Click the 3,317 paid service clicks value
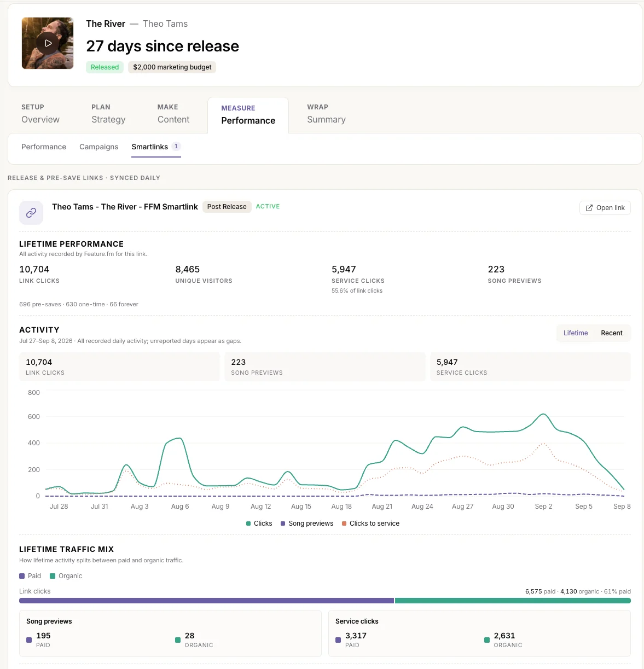 (356, 636)
